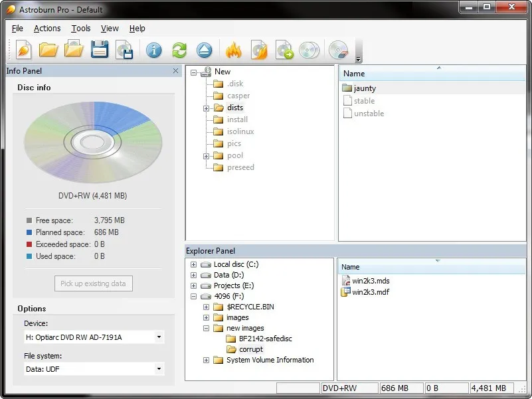Select the win2k3.mdf file
This screenshot has height=399, width=532.
tap(372, 292)
